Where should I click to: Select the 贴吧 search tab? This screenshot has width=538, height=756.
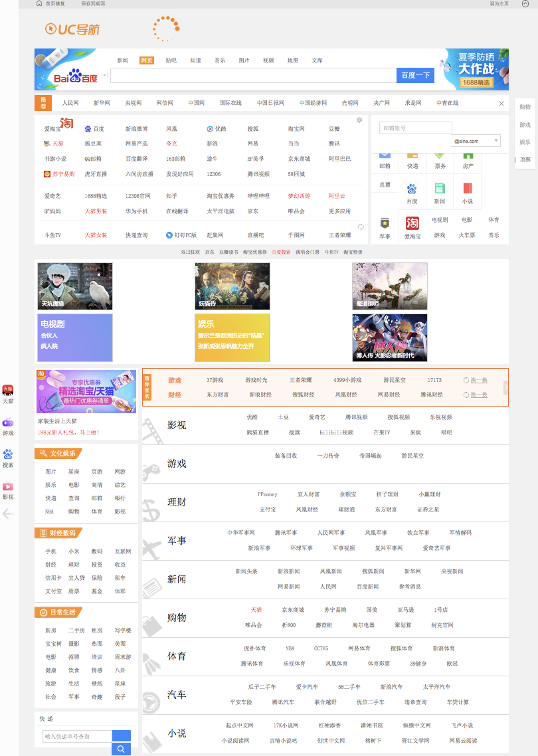pos(171,60)
